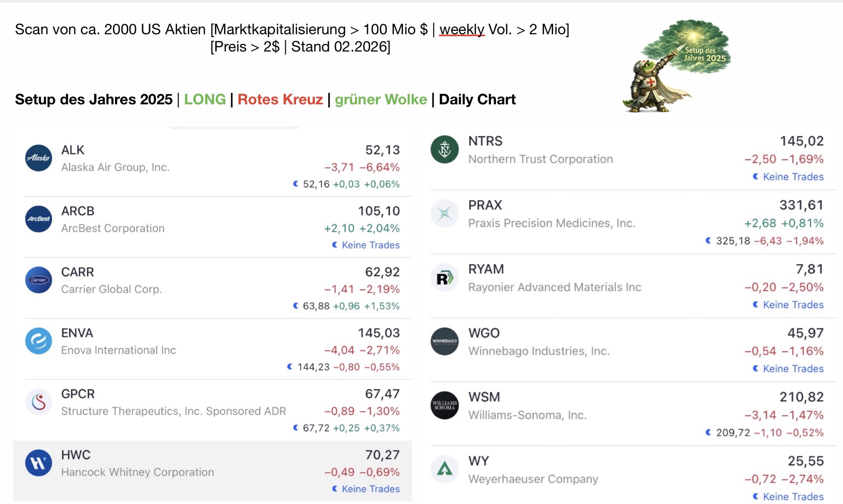Screen dimensions: 843x504
Task: Click the Carrier Global logo icon
Action: coord(38,280)
